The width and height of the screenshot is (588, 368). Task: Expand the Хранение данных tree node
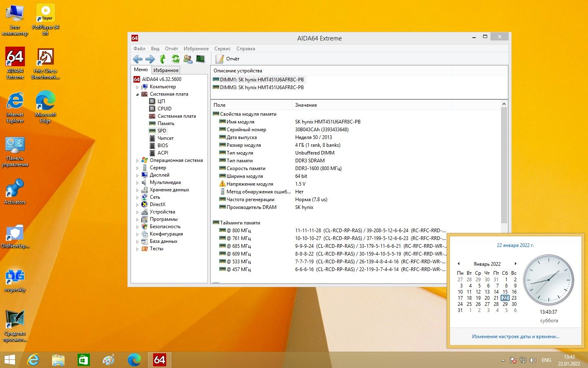click(x=137, y=190)
